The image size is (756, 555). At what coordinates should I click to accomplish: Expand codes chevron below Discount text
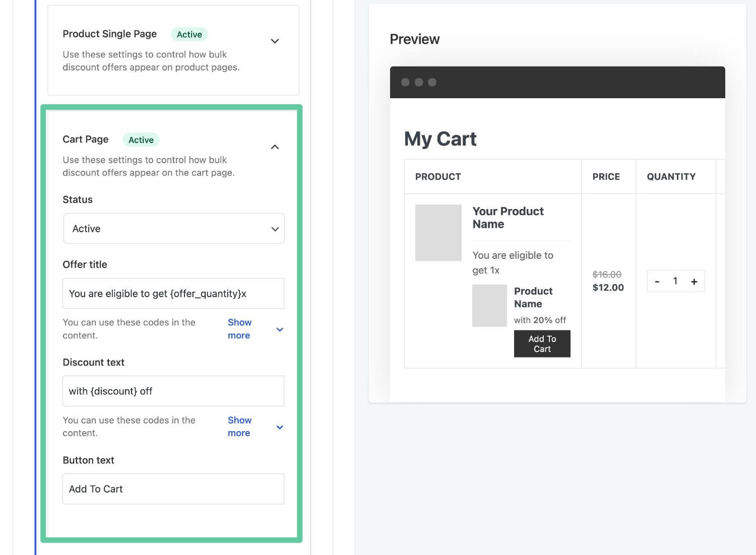click(280, 427)
